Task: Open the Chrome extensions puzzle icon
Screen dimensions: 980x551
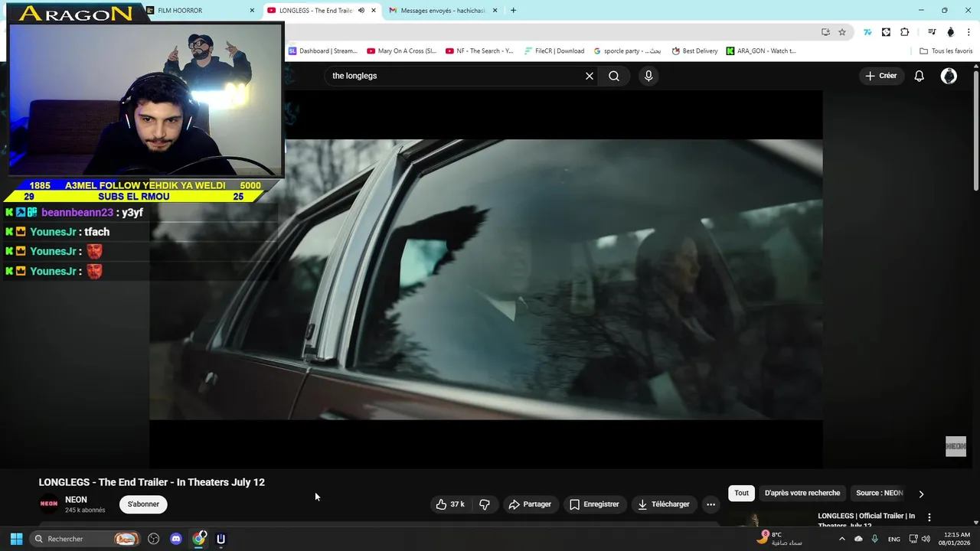Action: point(905,32)
